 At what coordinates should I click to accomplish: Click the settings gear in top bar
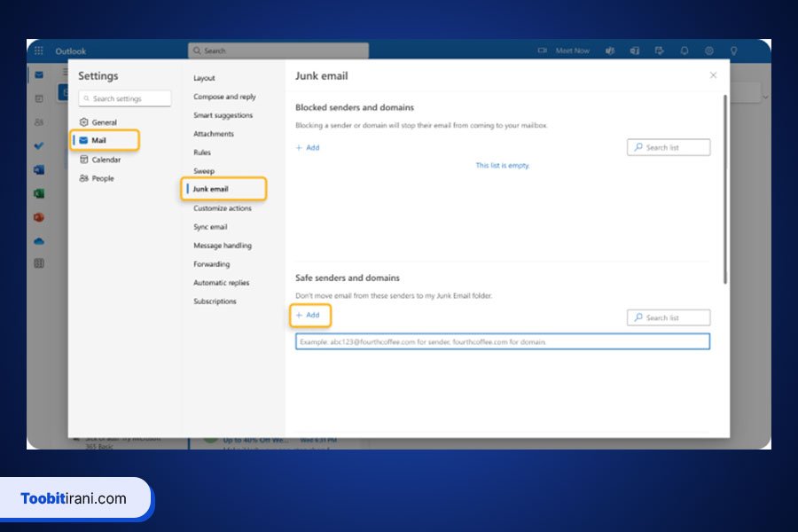click(x=709, y=51)
